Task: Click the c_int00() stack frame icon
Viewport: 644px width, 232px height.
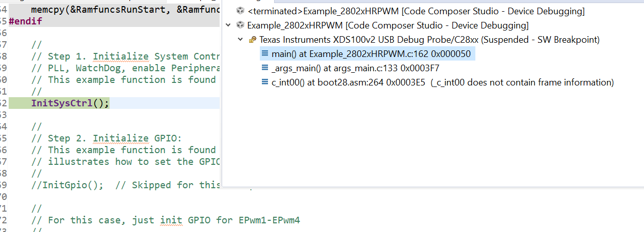Action: point(264,82)
